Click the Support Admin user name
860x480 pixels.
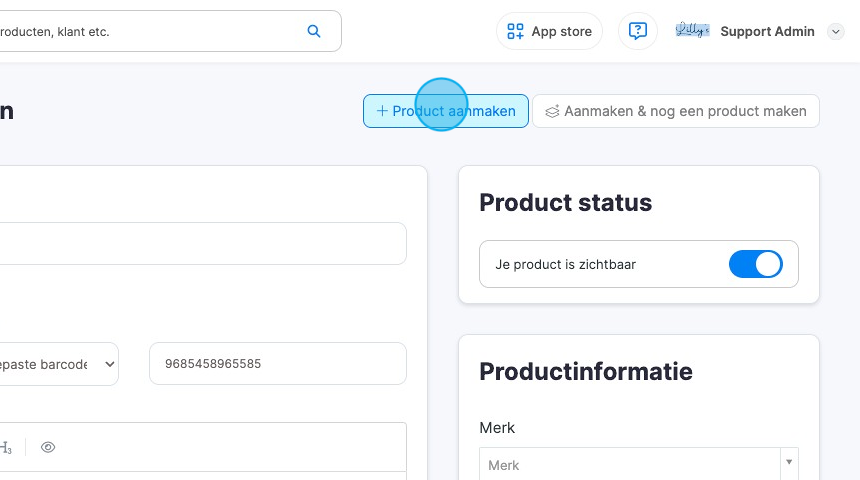click(767, 31)
